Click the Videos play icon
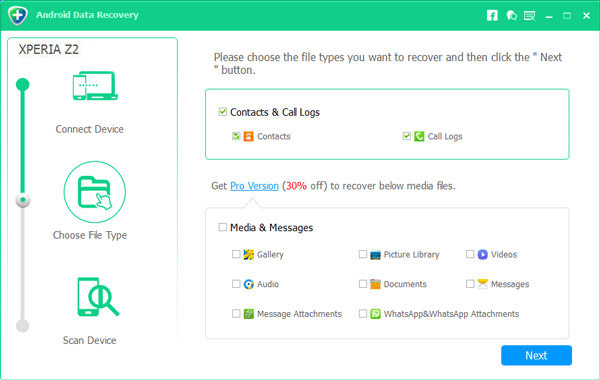600x380 pixels. pyautogui.click(x=483, y=254)
